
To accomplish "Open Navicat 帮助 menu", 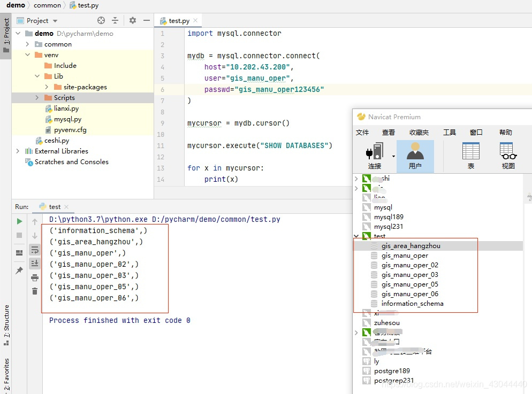I will pyautogui.click(x=506, y=133).
